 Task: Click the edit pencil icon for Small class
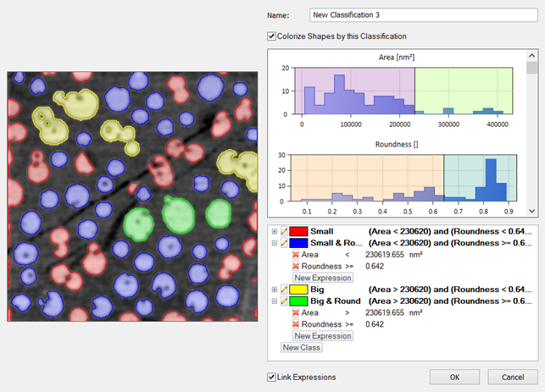point(285,231)
